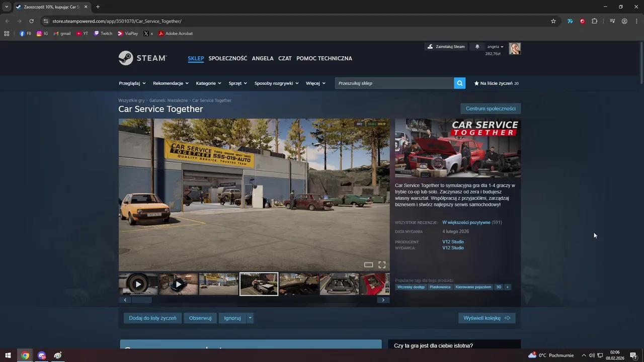Image resolution: width=644 pixels, height=362 pixels.
Task: Expand the Przeglądaj dropdown
Action: pyautogui.click(x=132, y=83)
